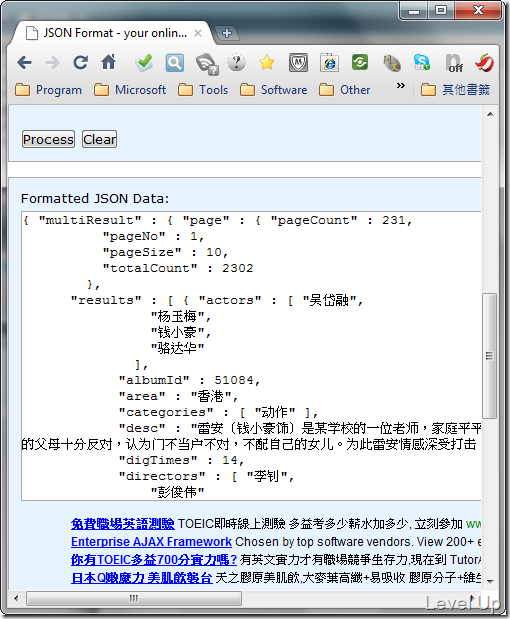
Task: Go forward with the arrow button
Action: click(x=52, y=62)
